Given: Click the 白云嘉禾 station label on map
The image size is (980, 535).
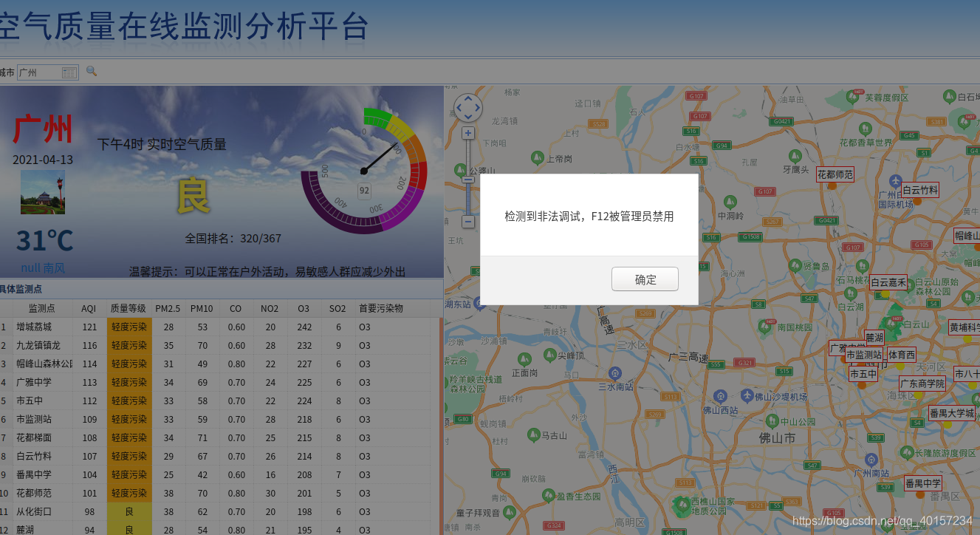Looking at the screenshot, I should click(x=888, y=282).
